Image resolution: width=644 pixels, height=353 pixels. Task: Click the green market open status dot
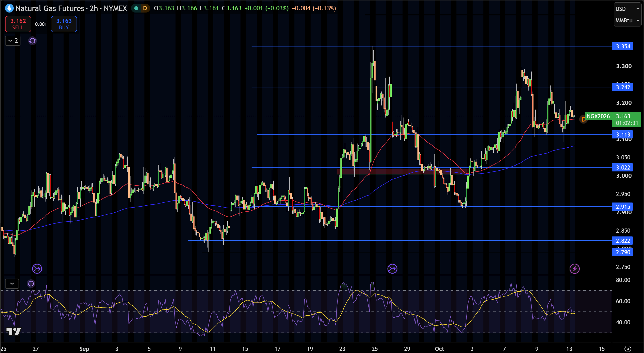[136, 8]
